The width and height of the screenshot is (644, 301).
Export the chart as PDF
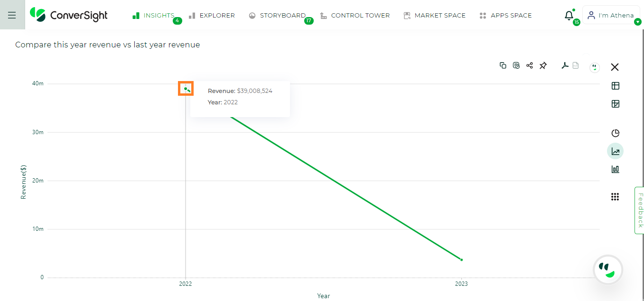coord(565,65)
